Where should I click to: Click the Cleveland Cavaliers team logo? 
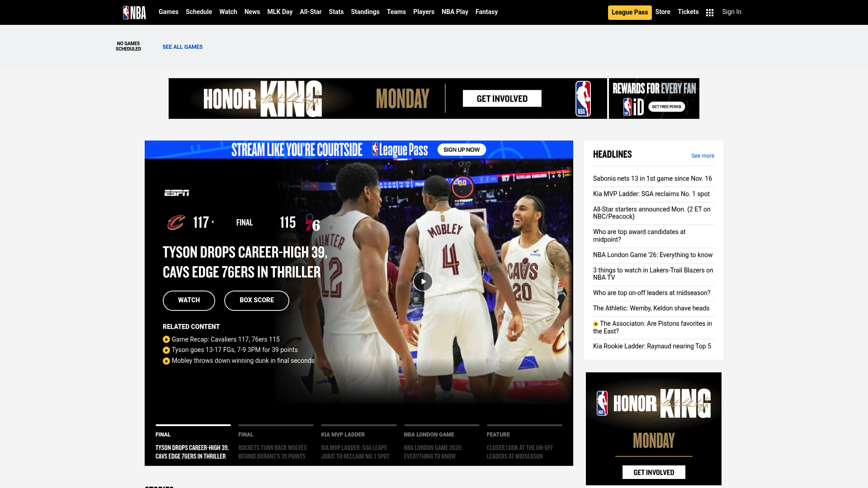(176, 222)
